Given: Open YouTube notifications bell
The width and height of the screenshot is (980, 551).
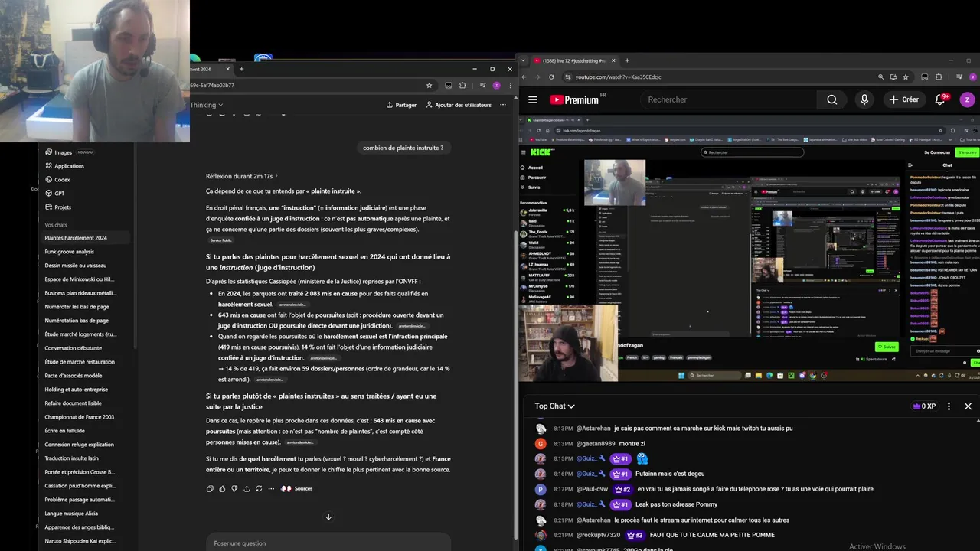Looking at the screenshot, I should tap(940, 99).
